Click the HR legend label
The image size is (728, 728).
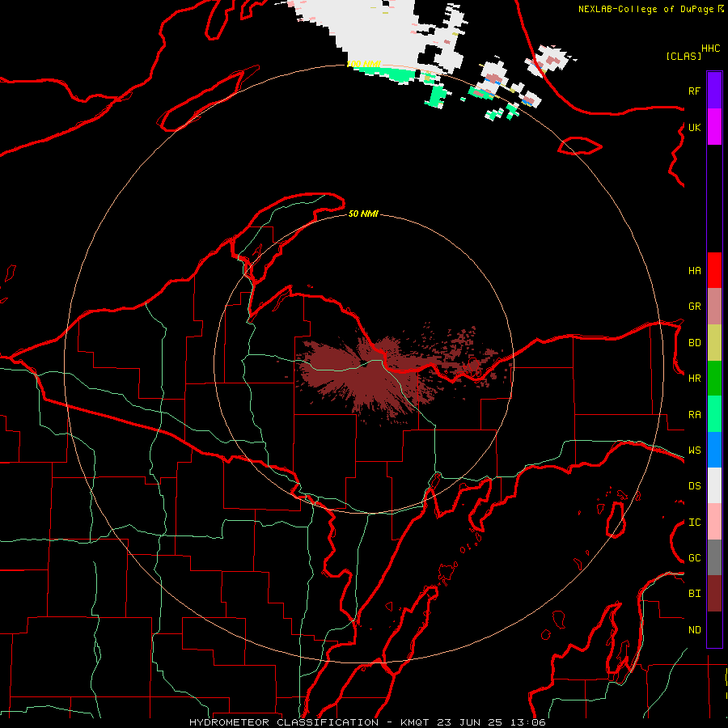694,379
